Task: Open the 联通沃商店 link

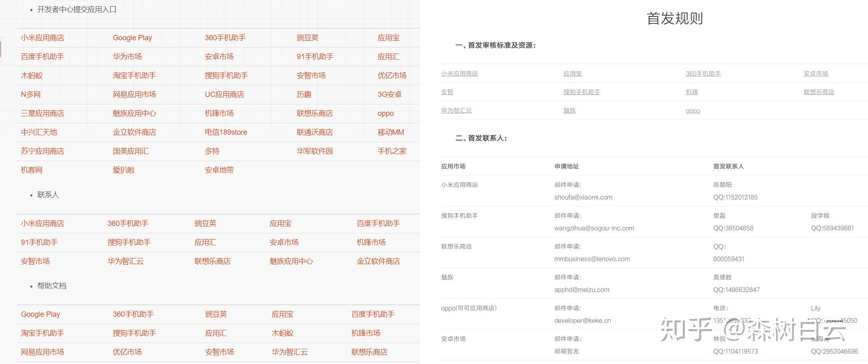Action: tap(315, 132)
